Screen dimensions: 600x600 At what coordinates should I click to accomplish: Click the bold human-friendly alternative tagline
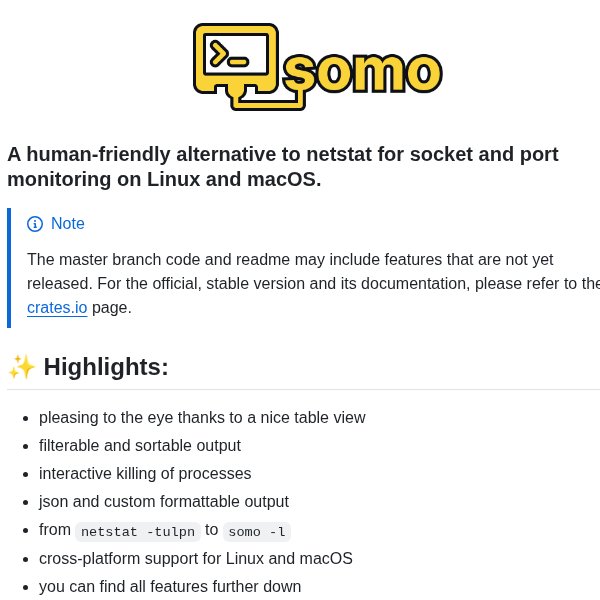tap(283, 167)
